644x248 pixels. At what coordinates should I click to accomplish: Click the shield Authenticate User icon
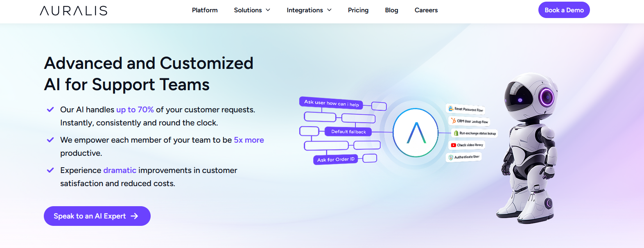pos(451,157)
